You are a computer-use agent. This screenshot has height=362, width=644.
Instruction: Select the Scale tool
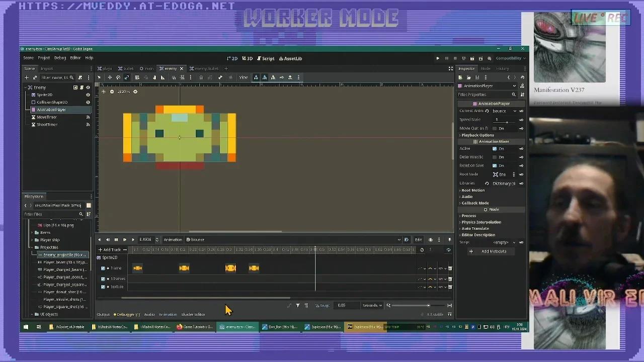pyautogui.click(x=127, y=77)
